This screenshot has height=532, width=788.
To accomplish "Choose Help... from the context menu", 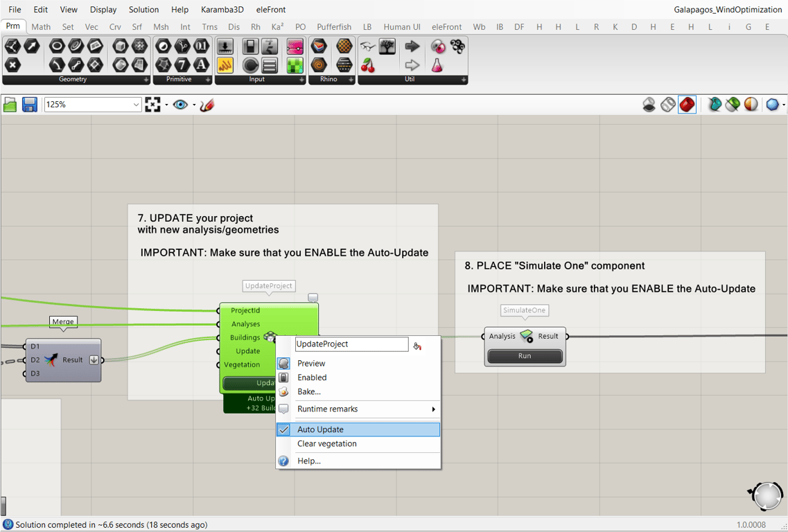I will click(x=358, y=461).
